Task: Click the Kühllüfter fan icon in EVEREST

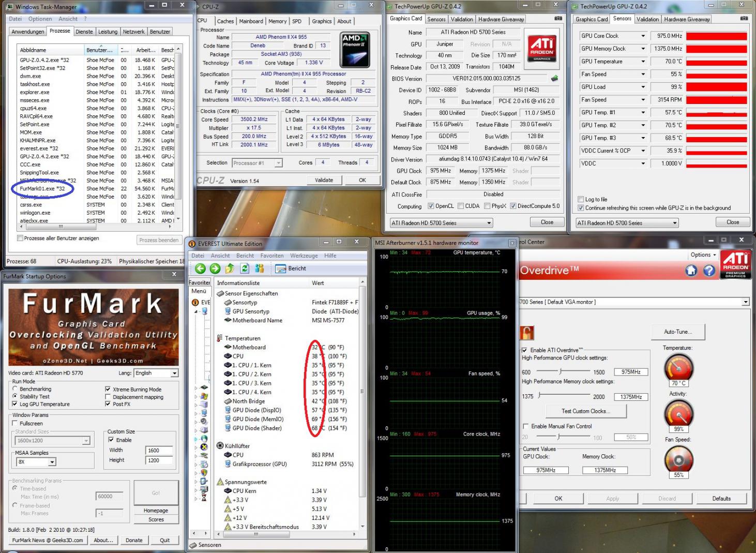Action: click(x=220, y=446)
